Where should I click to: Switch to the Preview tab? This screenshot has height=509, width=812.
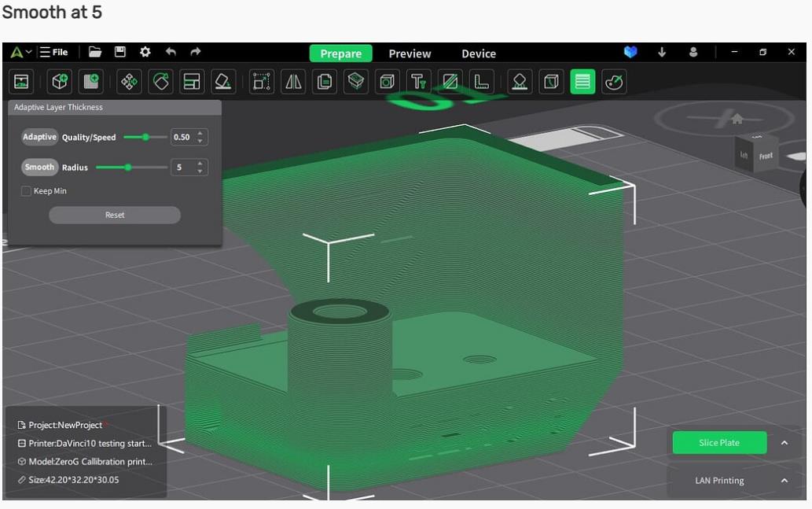[410, 53]
